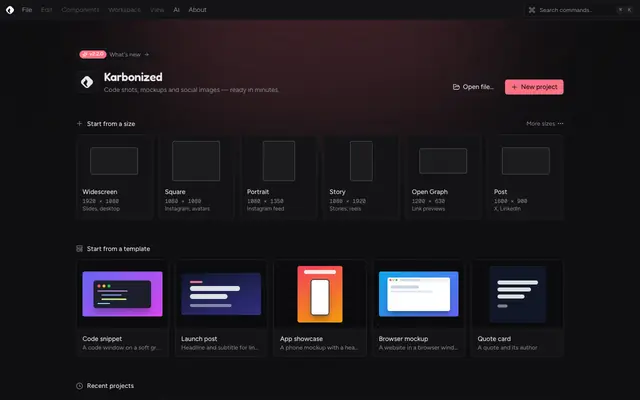Create a New project
The image size is (640, 400).
tap(534, 87)
